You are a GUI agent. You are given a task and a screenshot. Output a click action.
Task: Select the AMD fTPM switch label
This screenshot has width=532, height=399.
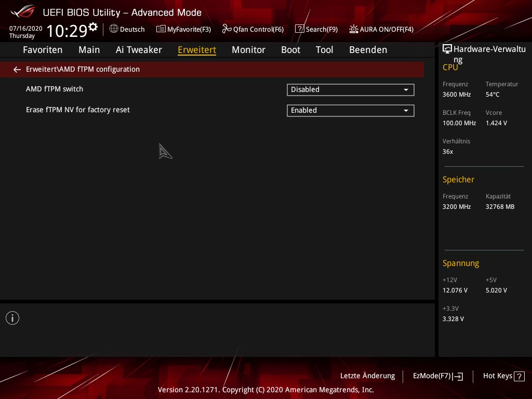pos(54,89)
